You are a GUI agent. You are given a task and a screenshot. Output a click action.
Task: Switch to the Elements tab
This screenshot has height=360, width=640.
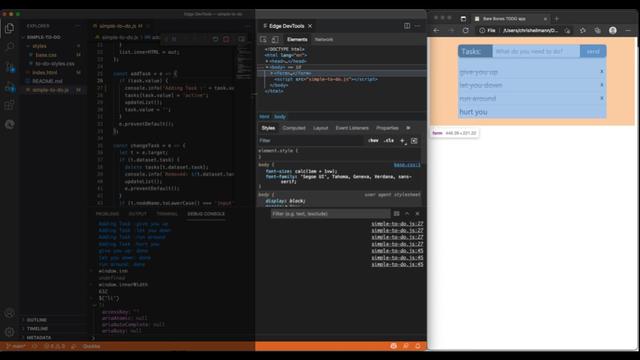pos(297,40)
